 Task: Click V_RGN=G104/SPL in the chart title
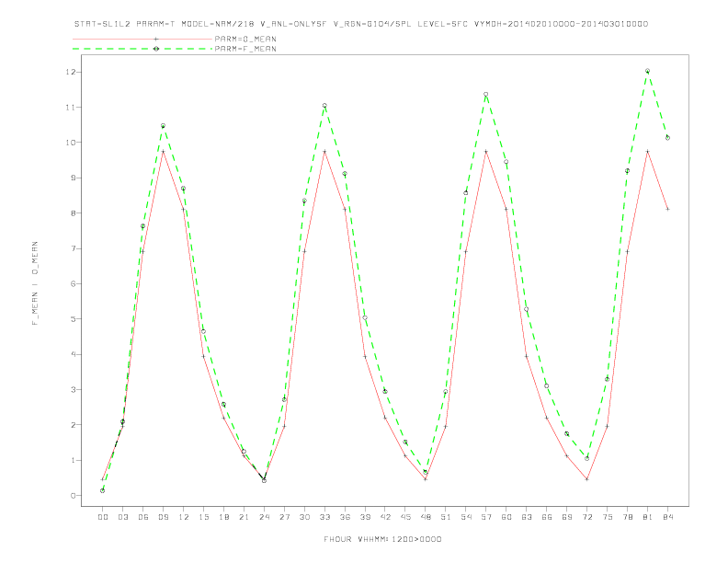[x=372, y=24]
